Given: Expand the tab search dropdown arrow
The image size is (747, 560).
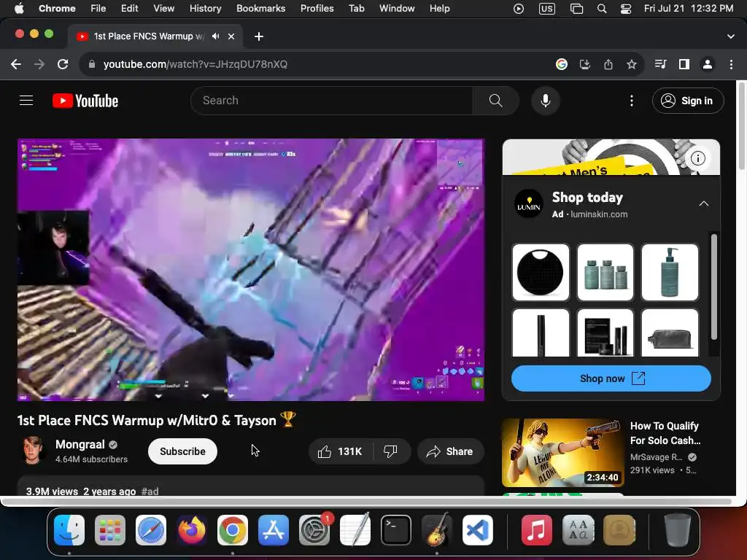Looking at the screenshot, I should [x=730, y=36].
